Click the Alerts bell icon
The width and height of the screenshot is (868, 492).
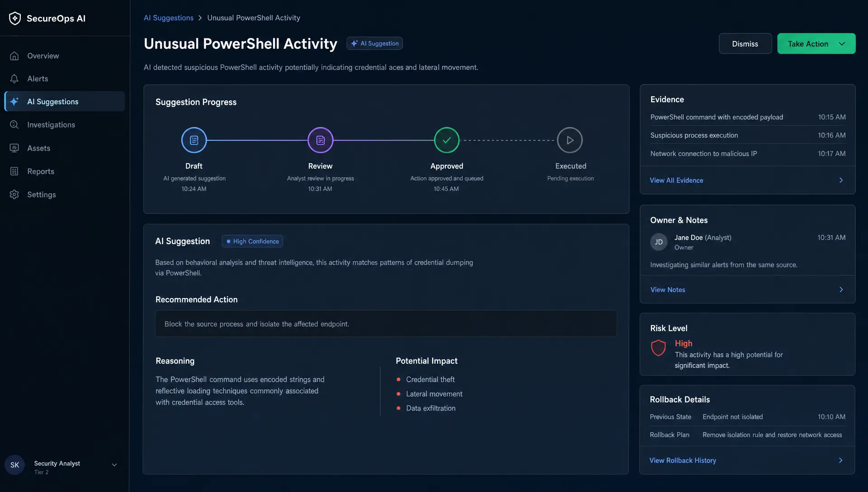click(14, 79)
